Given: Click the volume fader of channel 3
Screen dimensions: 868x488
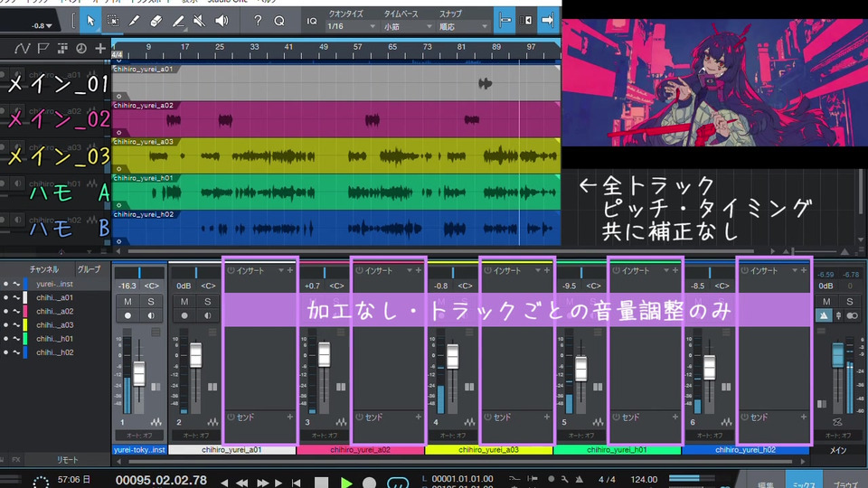Looking at the screenshot, I should [325, 355].
